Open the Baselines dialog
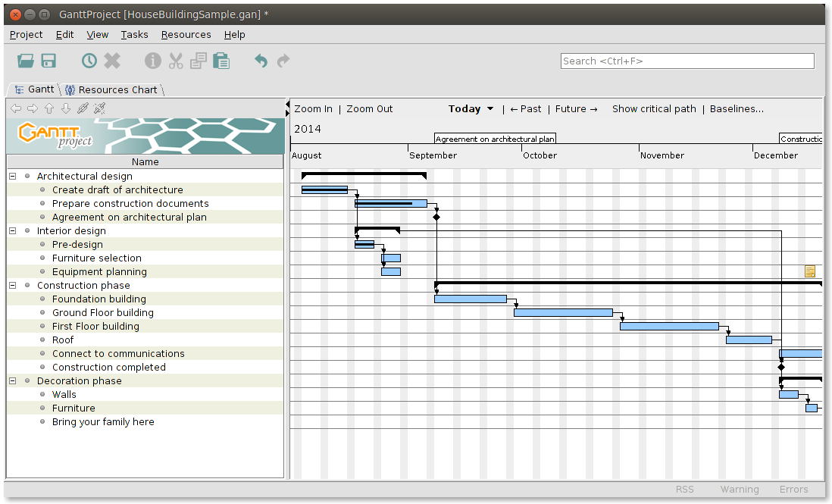 tap(736, 108)
